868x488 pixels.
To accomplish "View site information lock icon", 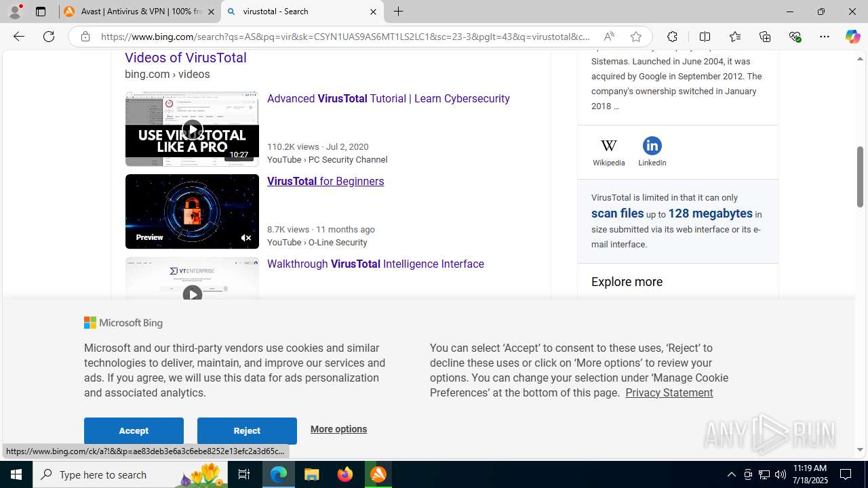I will (x=85, y=37).
